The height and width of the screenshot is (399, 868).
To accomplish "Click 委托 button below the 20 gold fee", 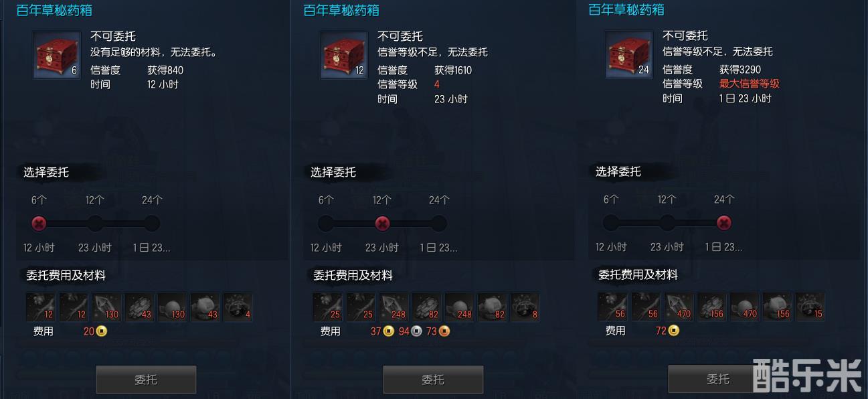I will (x=146, y=379).
